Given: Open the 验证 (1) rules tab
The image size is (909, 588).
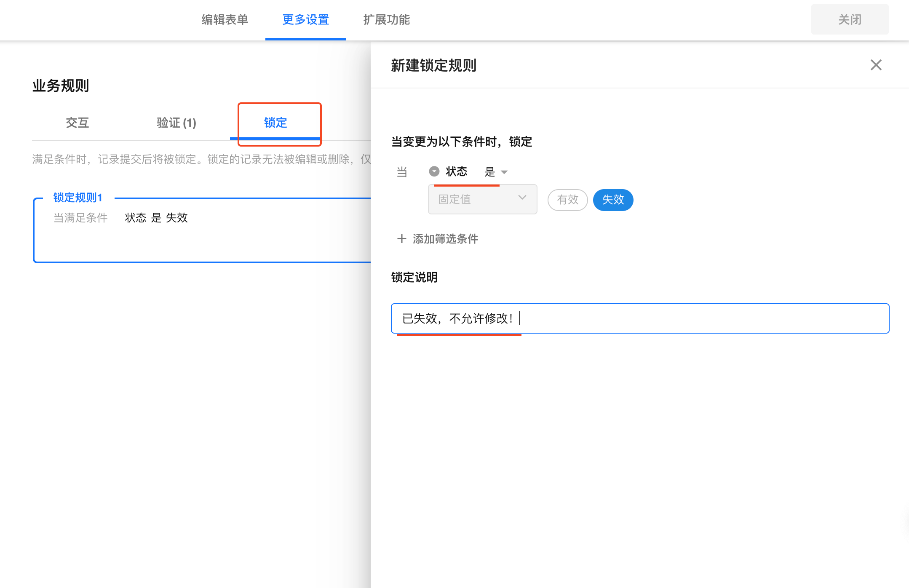Looking at the screenshot, I should pos(176,123).
